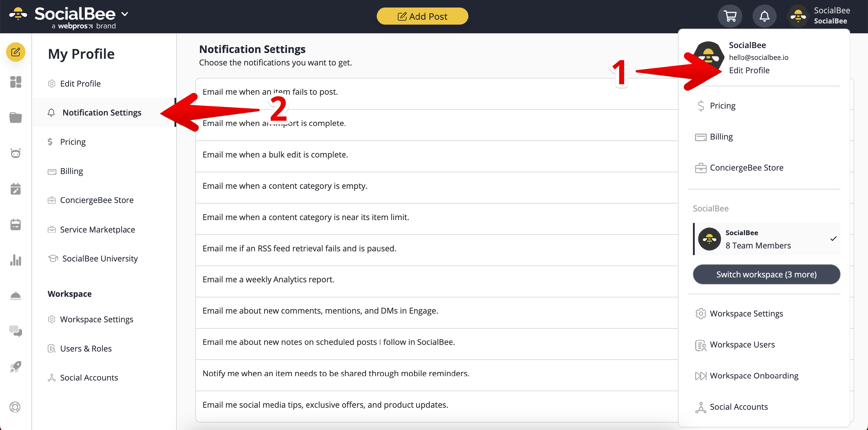The height and width of the screenshot is (430, 868).
Task: Open the notifications bell in the header
Action: coord(764,16)
